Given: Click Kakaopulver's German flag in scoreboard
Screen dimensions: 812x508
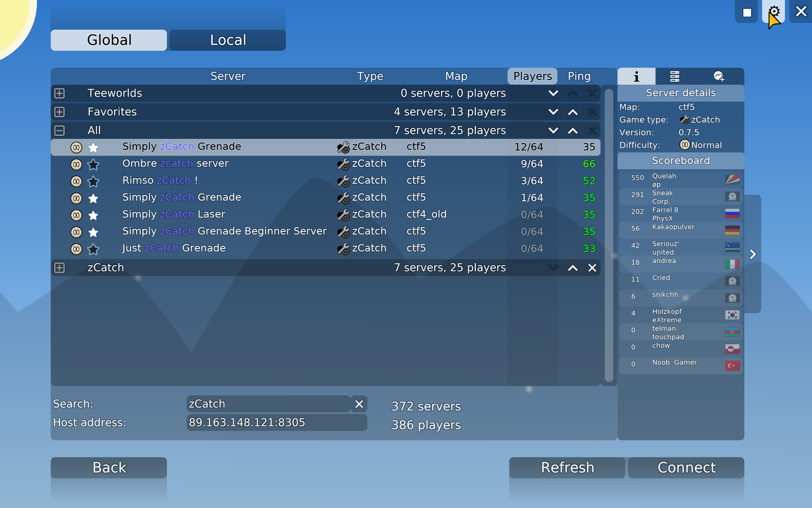Looking at the screenshot, I should [x=732, y=230].
